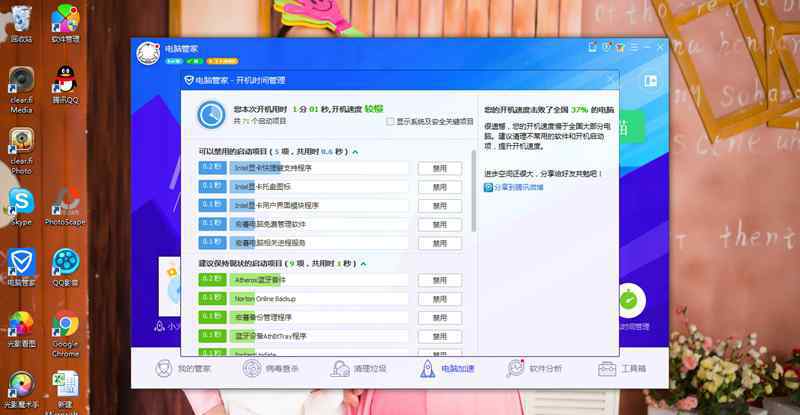Viewport: 800px width, 415px height.
Task: Switch to 工具箱 tab
Action: [622, 368]
